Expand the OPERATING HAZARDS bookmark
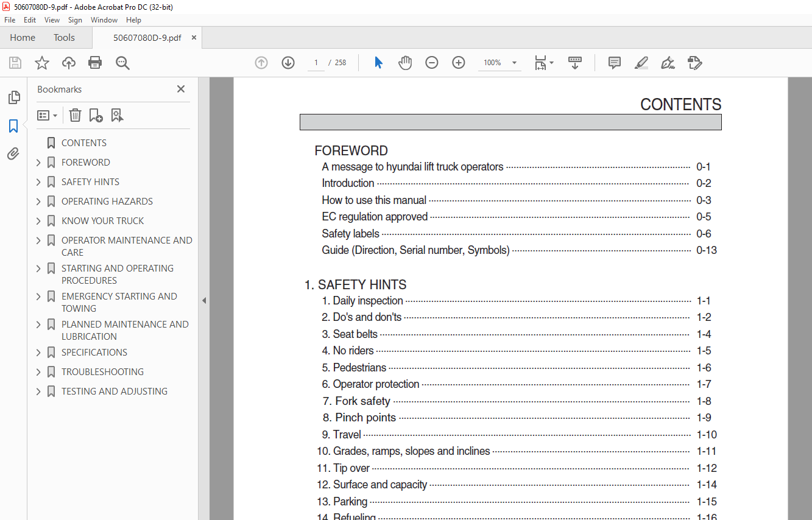 [38, 202]
